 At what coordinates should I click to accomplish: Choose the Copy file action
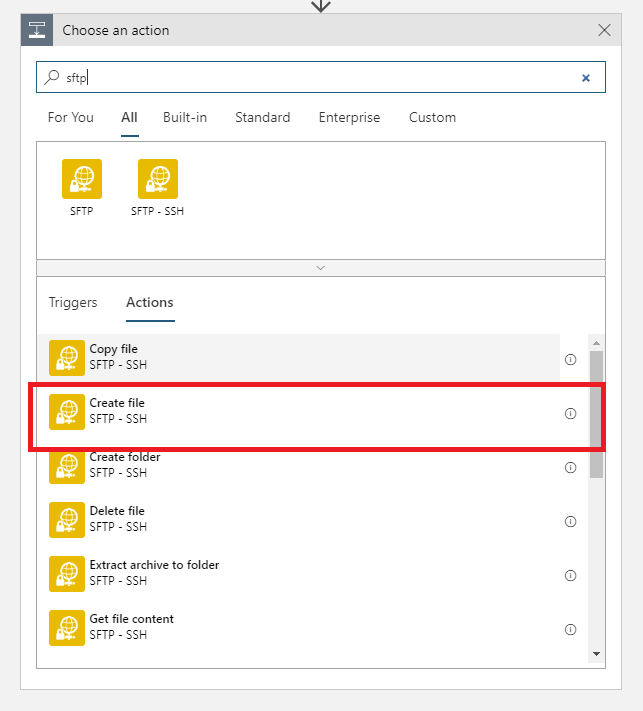[x=299, y=358]
